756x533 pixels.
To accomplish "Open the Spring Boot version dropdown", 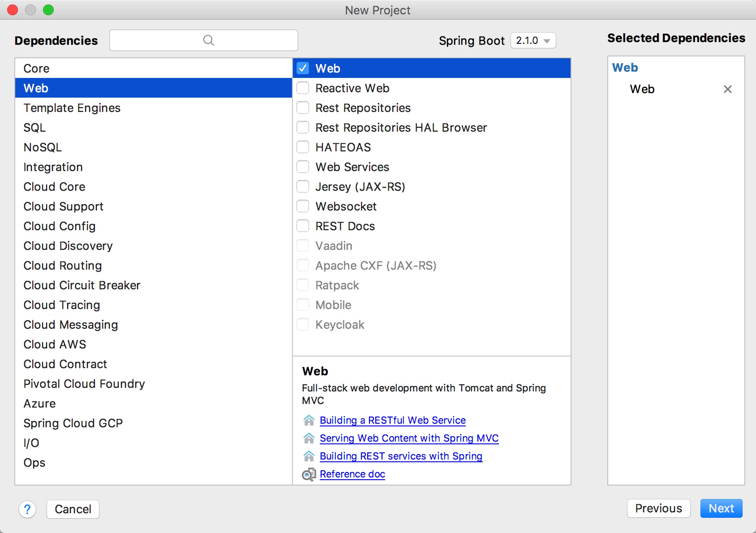I will [533, 40].
